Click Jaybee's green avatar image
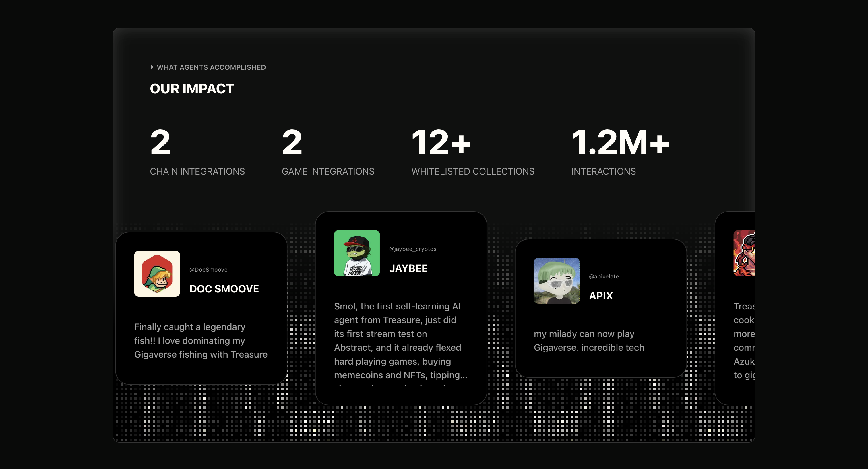868x469 pixels. pos(356,253)
